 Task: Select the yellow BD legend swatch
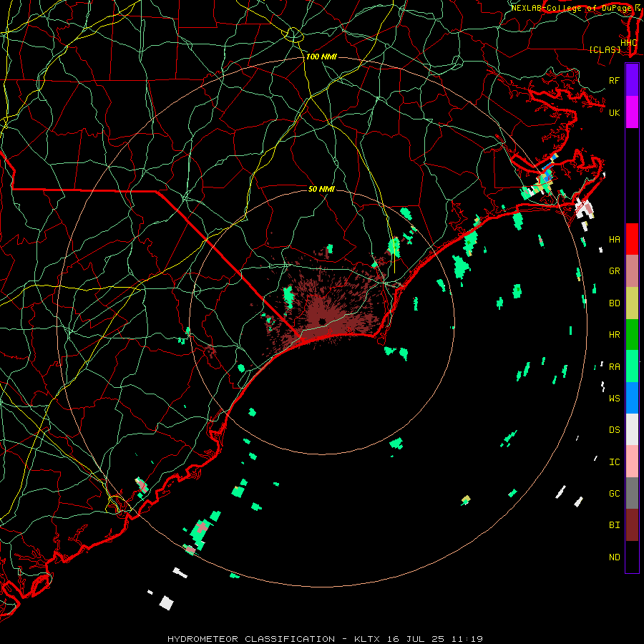point(632,303)
